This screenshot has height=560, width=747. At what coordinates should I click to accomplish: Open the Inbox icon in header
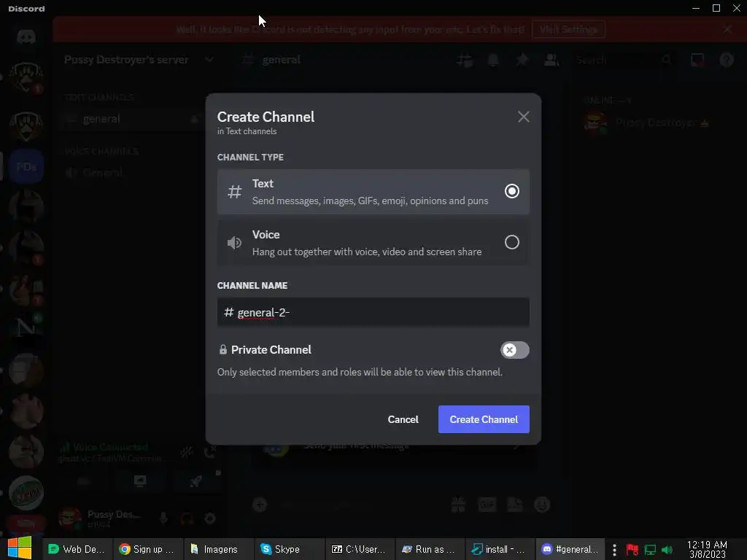point(697,60)
